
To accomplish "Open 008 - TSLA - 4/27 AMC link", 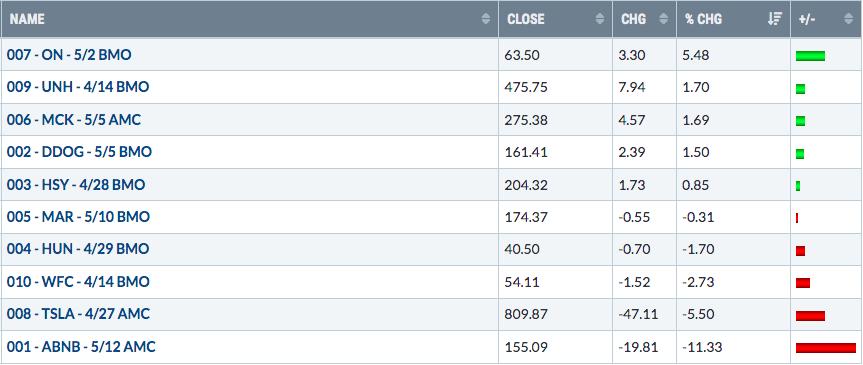I will 78,314.
